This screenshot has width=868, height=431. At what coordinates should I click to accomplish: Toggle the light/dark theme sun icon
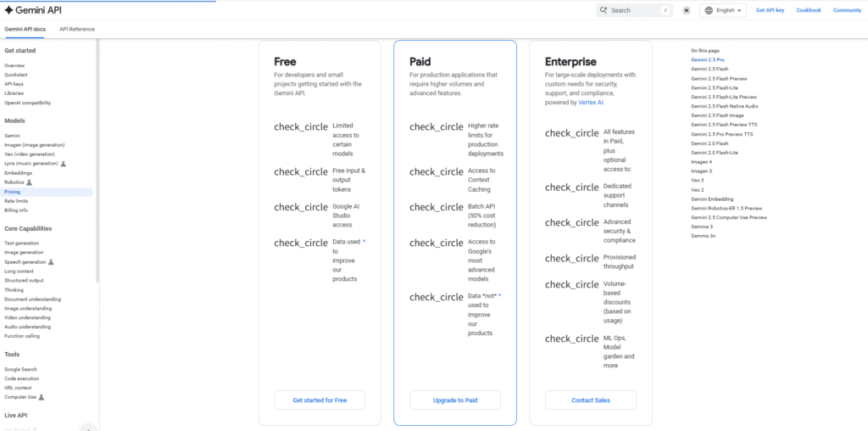(686, 10)
